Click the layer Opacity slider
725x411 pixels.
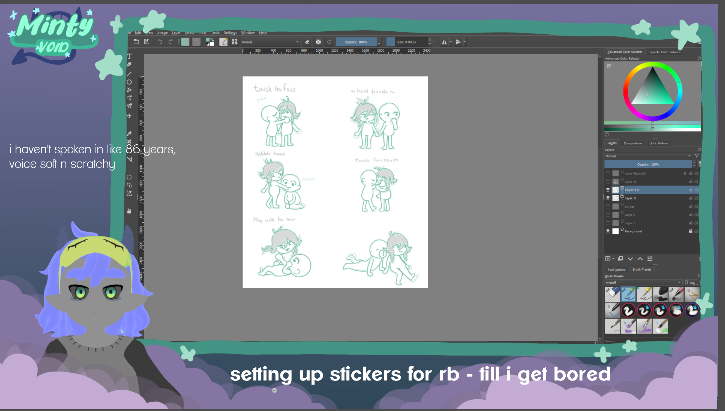[648, 164]
